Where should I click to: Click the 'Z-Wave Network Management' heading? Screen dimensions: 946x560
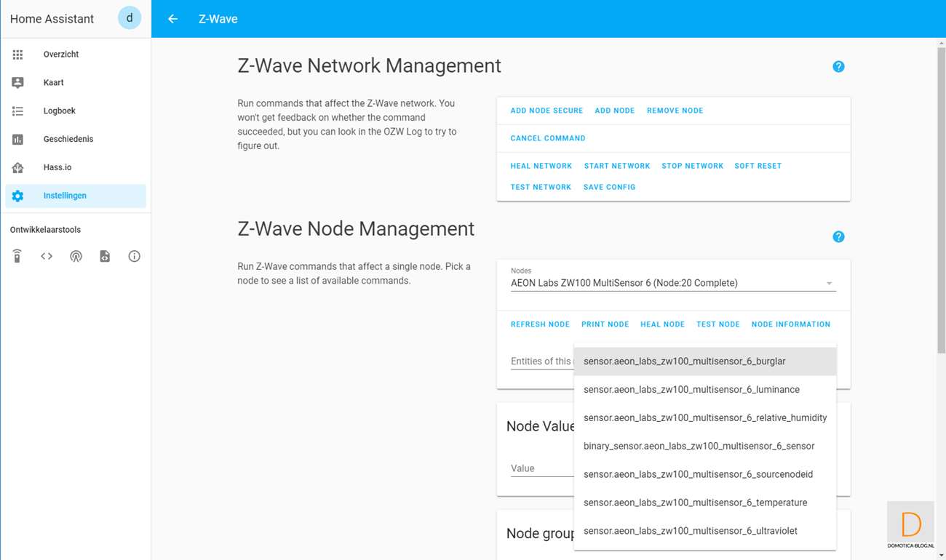[x=370, y=66]
